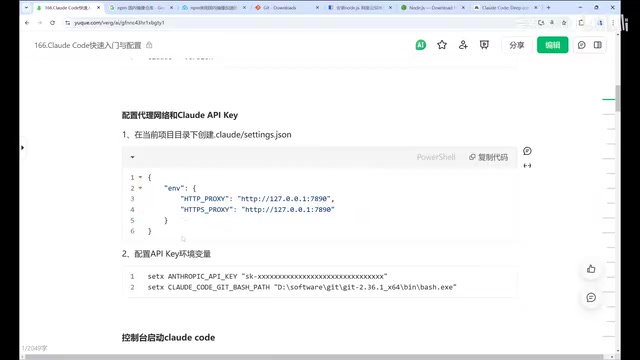Click the HTTPS_PROXY line in code
Image resolution: width=640 pixels, height=360 pixels.
[257, 209]
